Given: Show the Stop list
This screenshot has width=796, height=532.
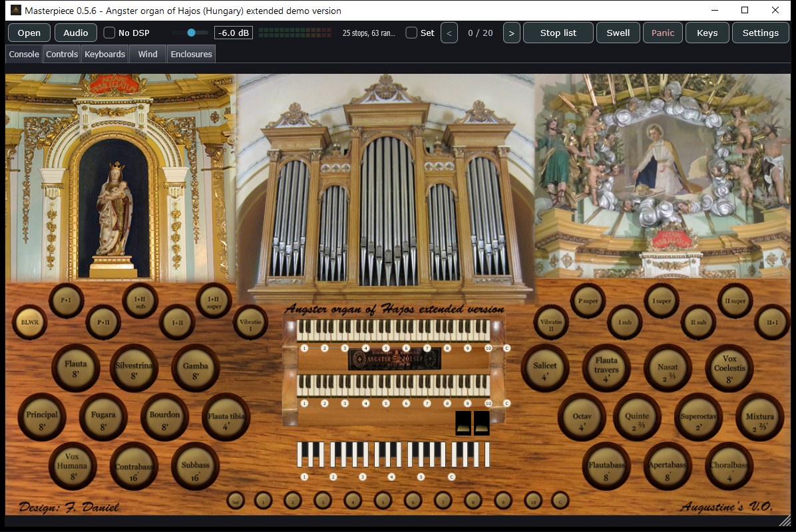Looking at the screenshot, I should (558, 33).
